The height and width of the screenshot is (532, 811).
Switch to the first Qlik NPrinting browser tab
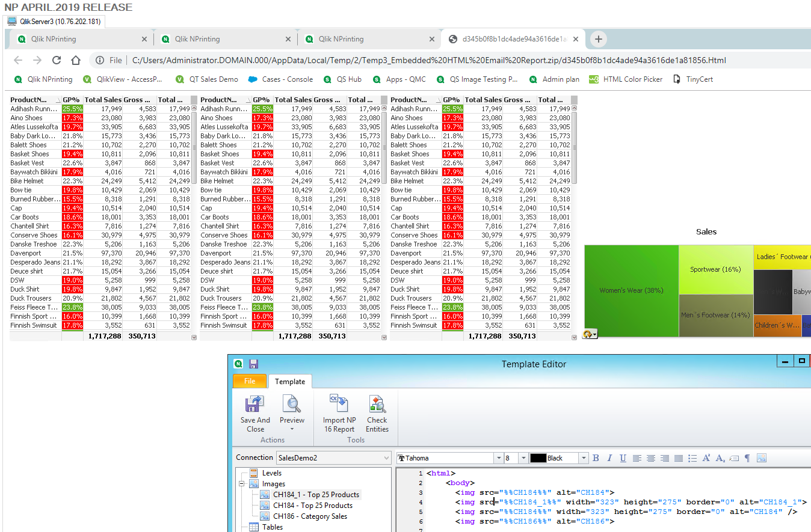pyautogui.click(x=78, y=39)
